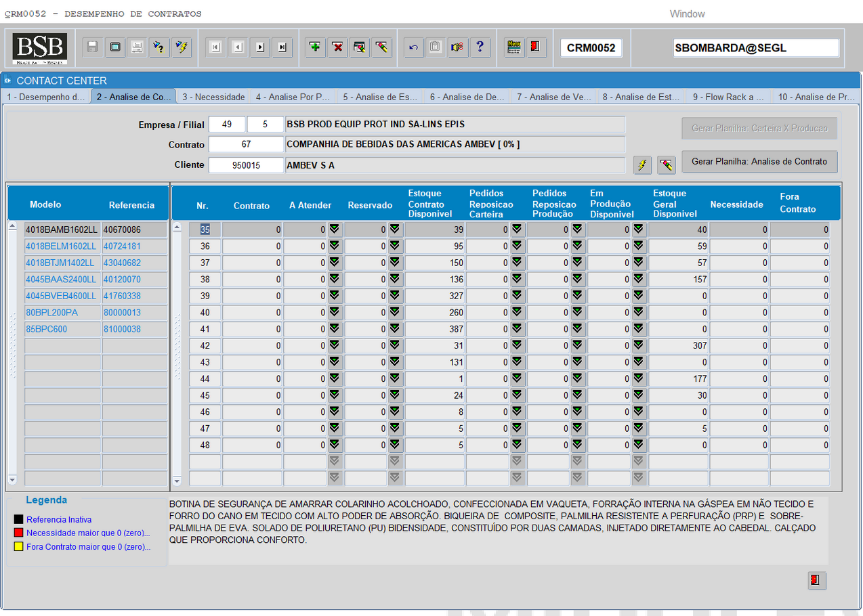The height and width of the screenshot is (616, 863).
Task: Expand Reservado arrow for row Nr. 40
Action: 395,312
